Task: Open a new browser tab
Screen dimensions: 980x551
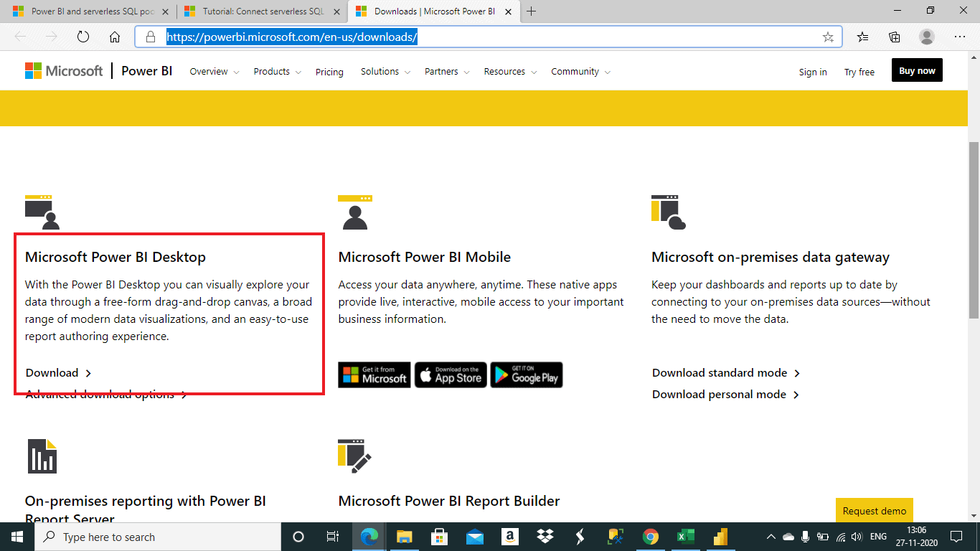Action: click(532, 11)
